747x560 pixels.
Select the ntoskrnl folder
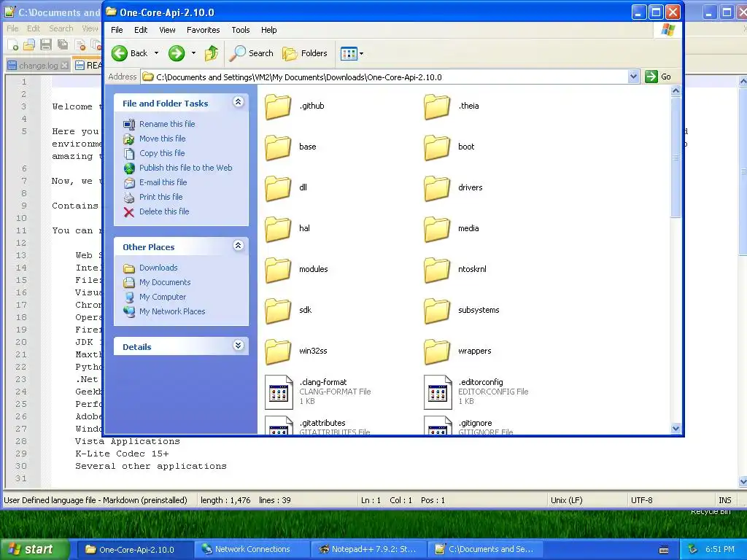(x=455, y=270)
